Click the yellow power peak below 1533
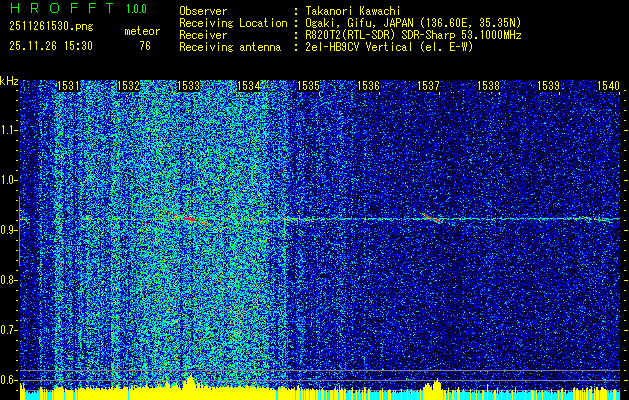 [191, 382]
